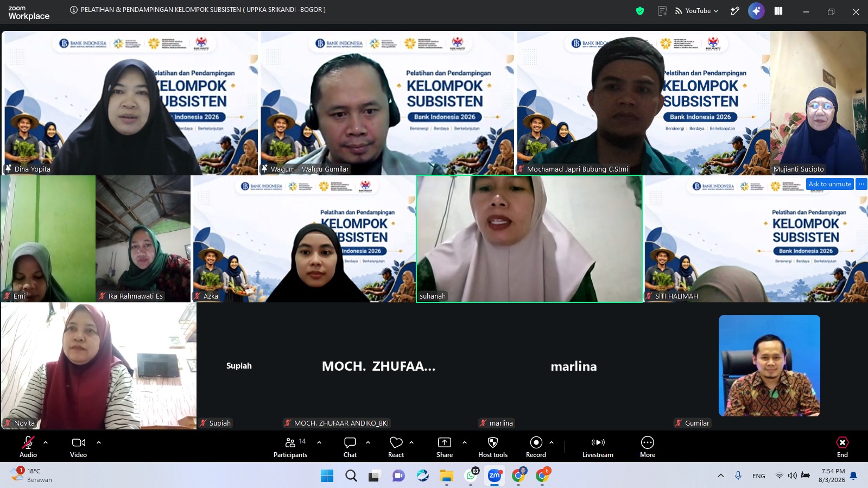Open Task View from the taskbar
Image resolution: width=868 pixels, height=488 pixels.
pyautogui.click(x=374, y=476)
